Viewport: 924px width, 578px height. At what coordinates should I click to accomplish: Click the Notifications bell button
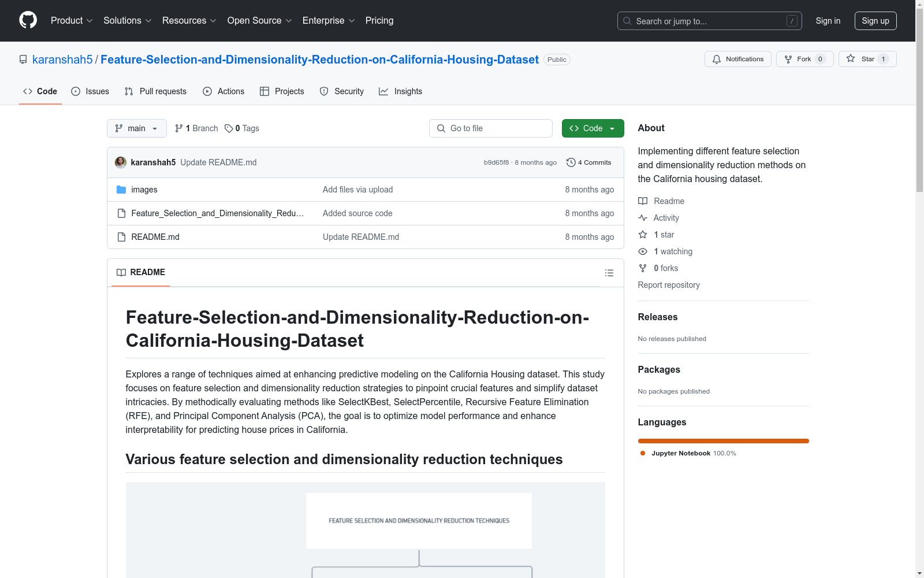pyautogui.click(x=737, y=59)
